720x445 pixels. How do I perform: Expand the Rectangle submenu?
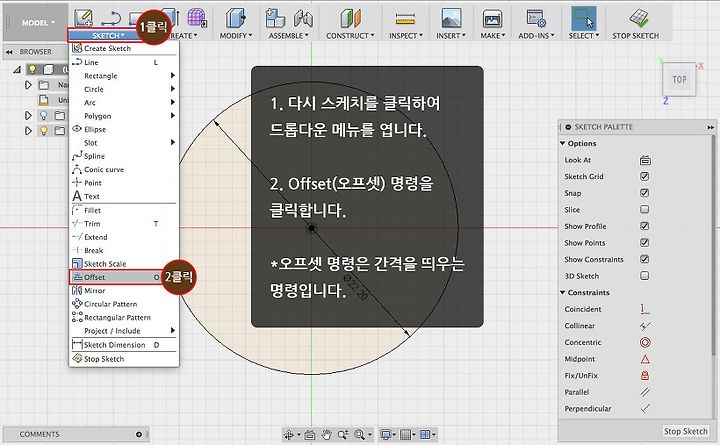tap(124, 75)
